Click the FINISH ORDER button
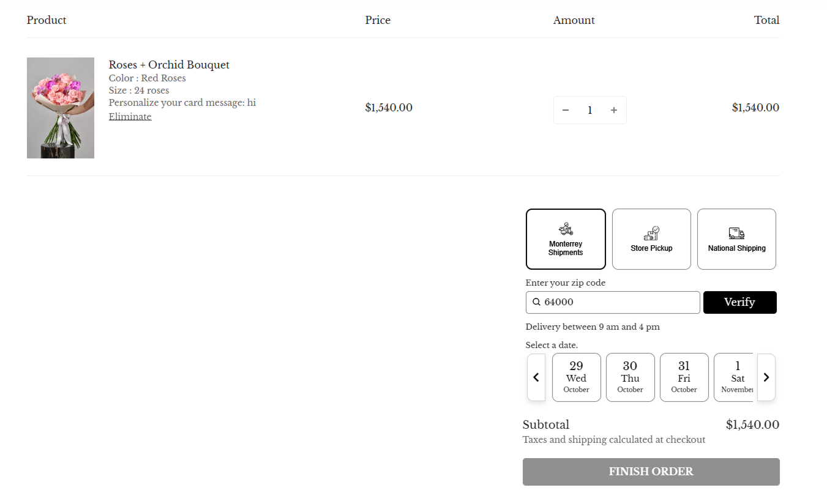Viewport: 827px width, 504px height. (651, 472)
